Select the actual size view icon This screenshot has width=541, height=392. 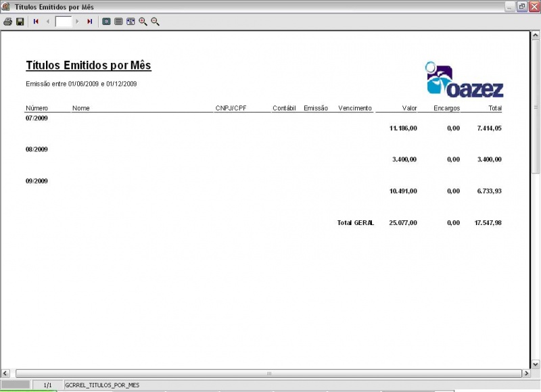[107, 22]
